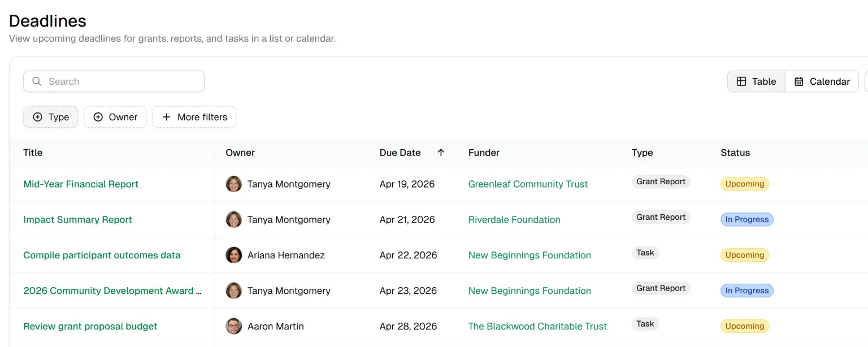Click the Upcoming badge for Review grant proposal budget
The image size is (868, 347).
point(744,327)
